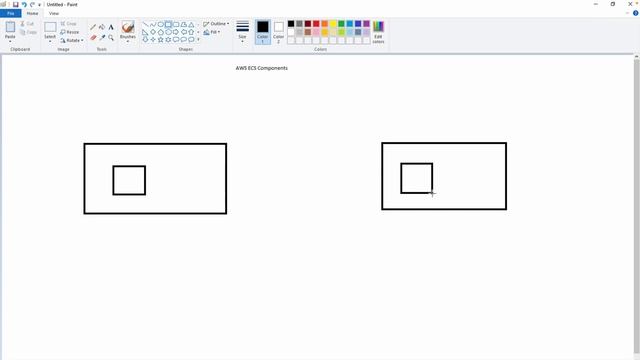The width and height of the screenshot is (640, 360).
Task: Switch to the View ribbon tab
Action: pos(54,13)
